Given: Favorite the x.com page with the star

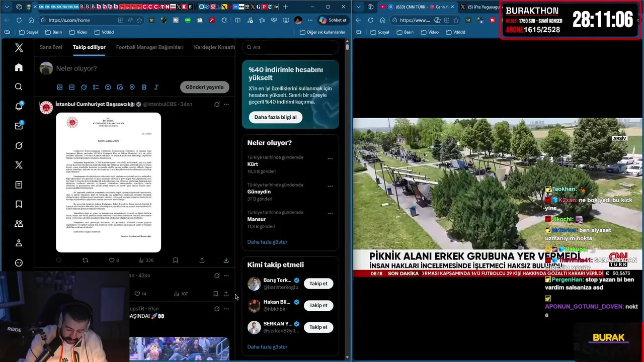Looking at the screenshot, I should 139,20.
